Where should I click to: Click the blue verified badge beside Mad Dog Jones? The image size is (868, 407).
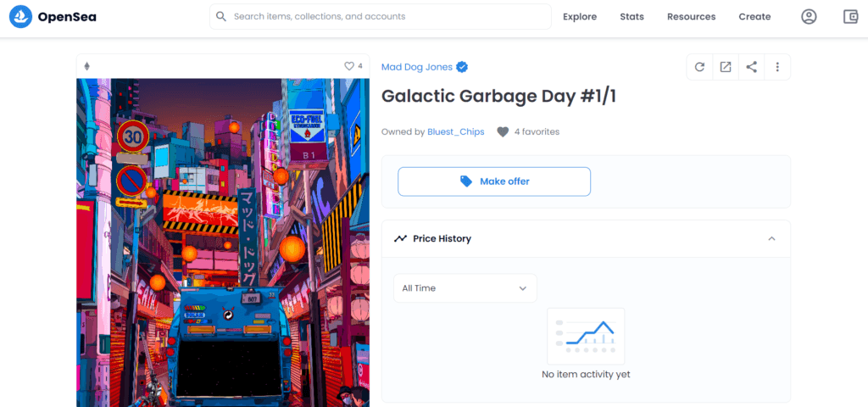click(x=462, y=68)
